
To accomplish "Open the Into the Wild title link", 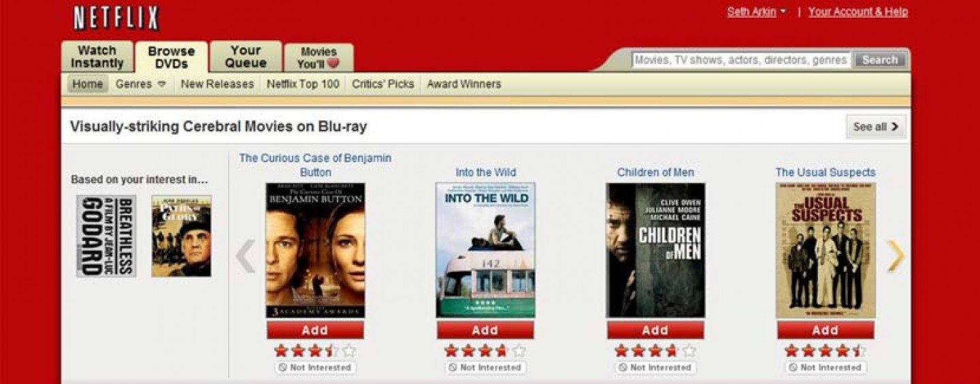I will (486, 173).
